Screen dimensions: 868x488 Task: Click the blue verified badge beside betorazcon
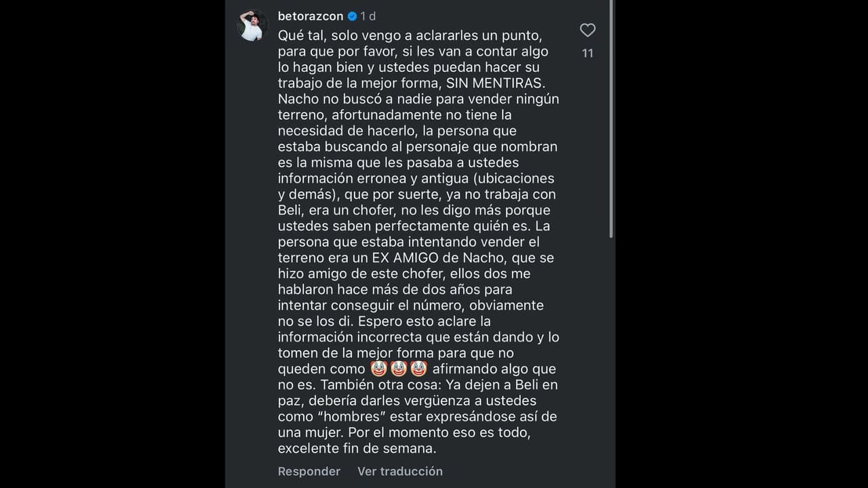click(x=352, y=16)
